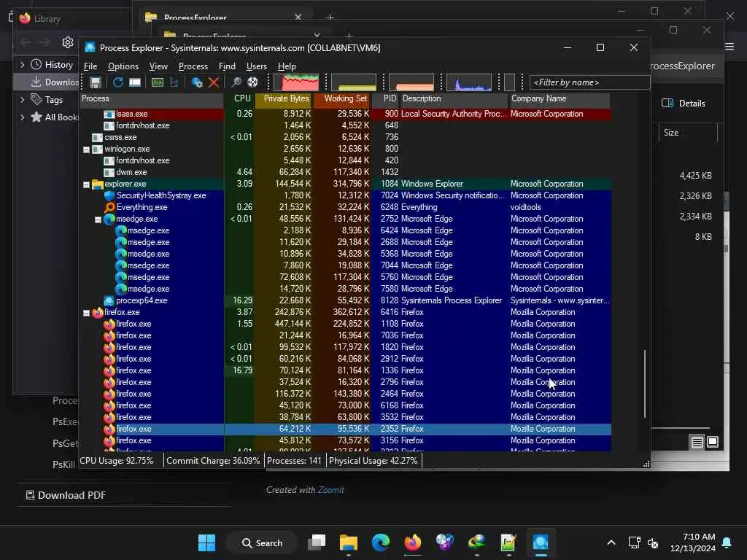Open the Options menu
Viewport: 747px width, 560px height.
(123, 66)
